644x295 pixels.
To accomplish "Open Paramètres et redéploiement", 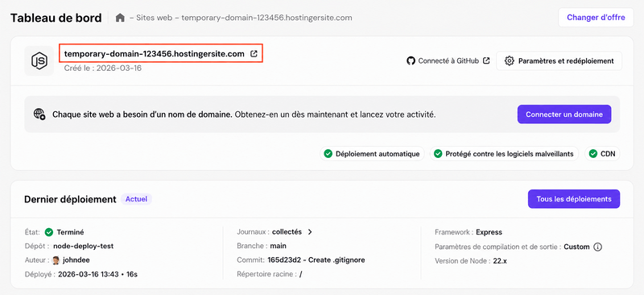I will [559, 61].
